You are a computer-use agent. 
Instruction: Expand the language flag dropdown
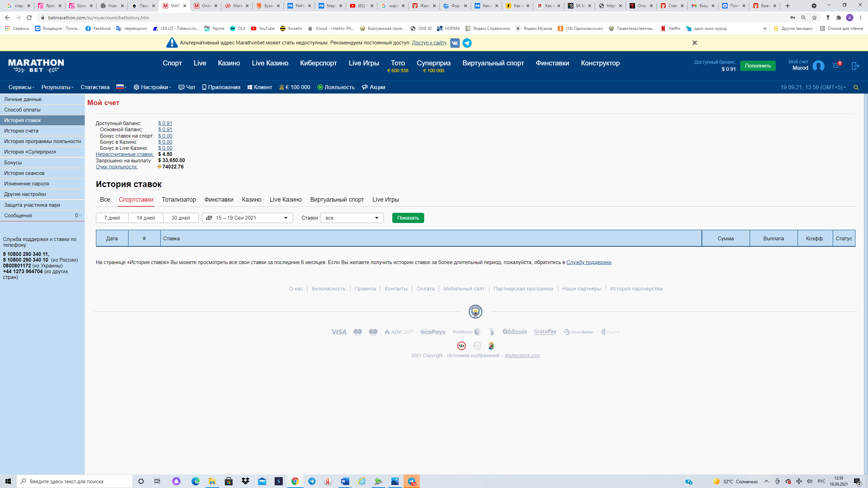(121, 87)
